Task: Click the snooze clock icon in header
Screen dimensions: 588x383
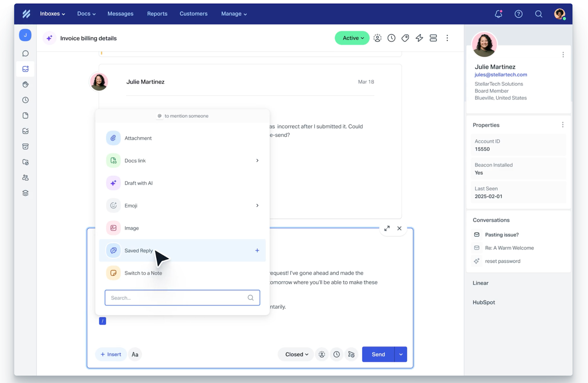Action: click(x=391, y=38)
